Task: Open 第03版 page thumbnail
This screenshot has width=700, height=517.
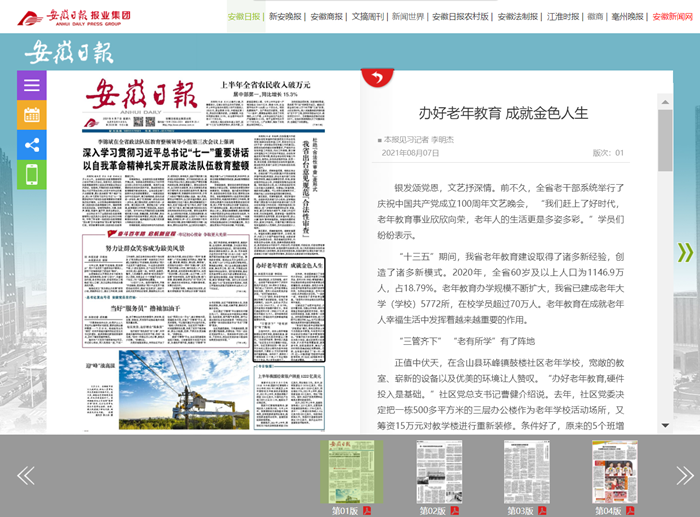Action: 527,472
